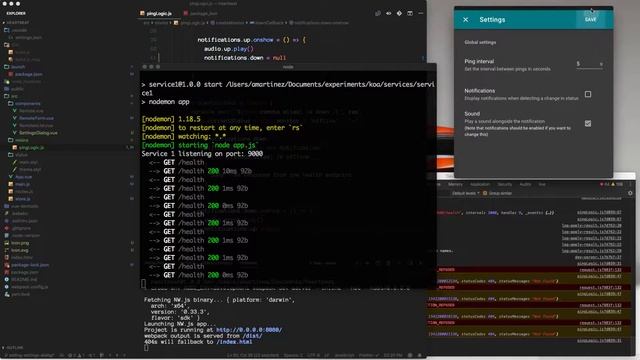Click the EXPLORER panel title

[x=16, y=13]
